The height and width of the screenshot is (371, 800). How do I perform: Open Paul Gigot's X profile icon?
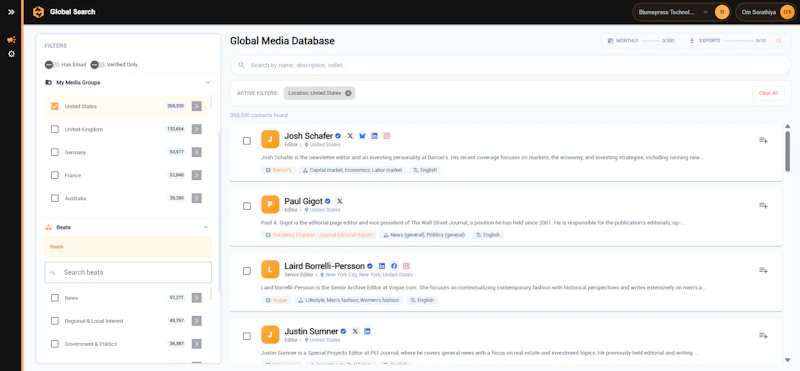click(340, 201)
